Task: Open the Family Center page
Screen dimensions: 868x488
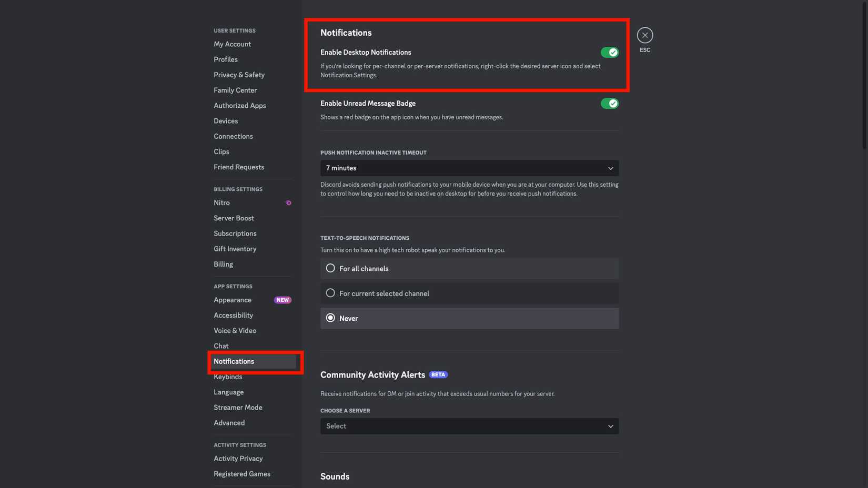Action: [235, 90]
